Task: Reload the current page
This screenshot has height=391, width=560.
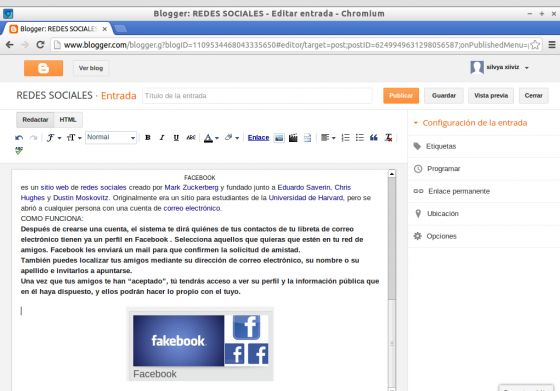Action: [x=40, y=45]
